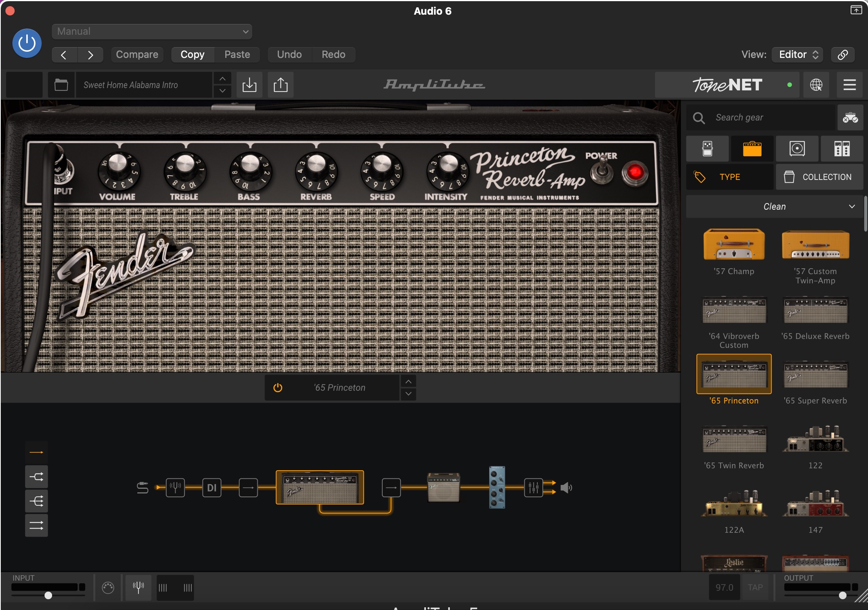Click the Search gear input field
Screen dimensions: 868x610
(x=761, y=117)
